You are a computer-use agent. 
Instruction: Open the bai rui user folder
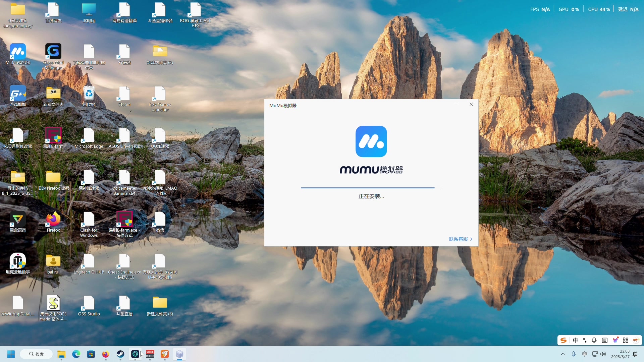(53, 264)
